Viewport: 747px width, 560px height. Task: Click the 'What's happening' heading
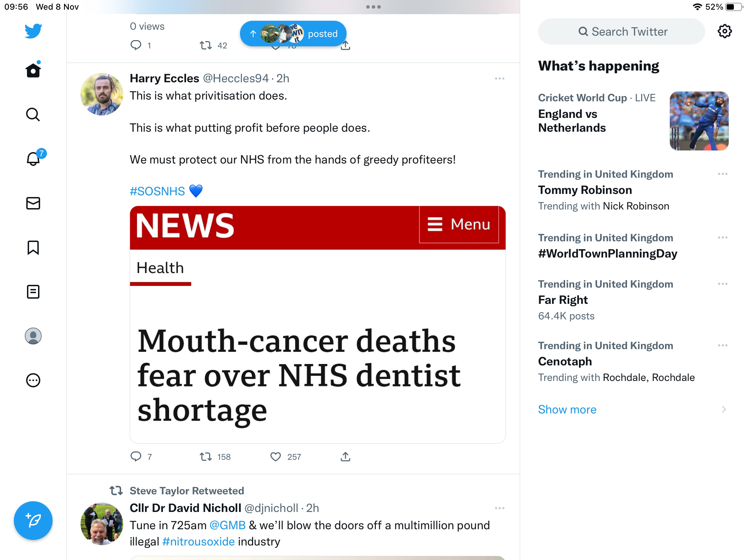(599, 66)
